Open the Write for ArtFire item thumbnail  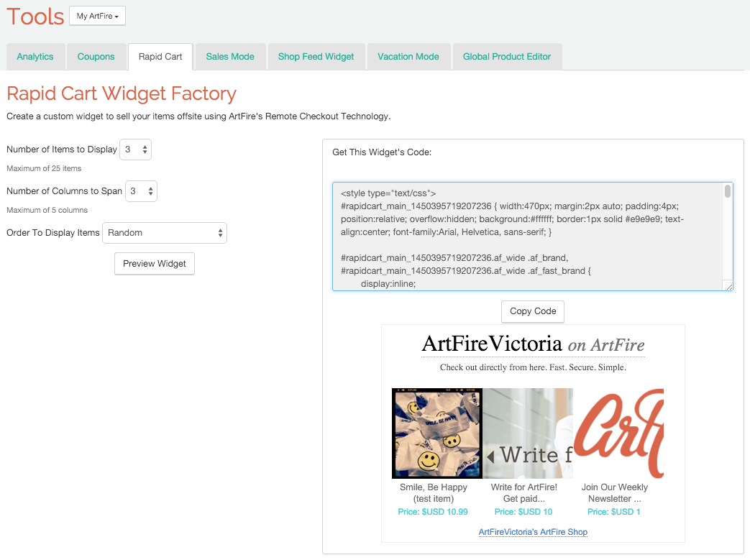point(528,433)
